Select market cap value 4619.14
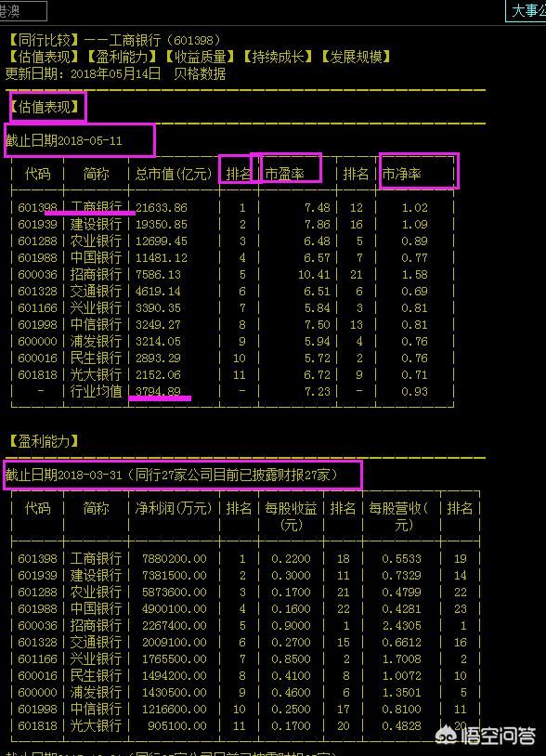 coord(158,292)
